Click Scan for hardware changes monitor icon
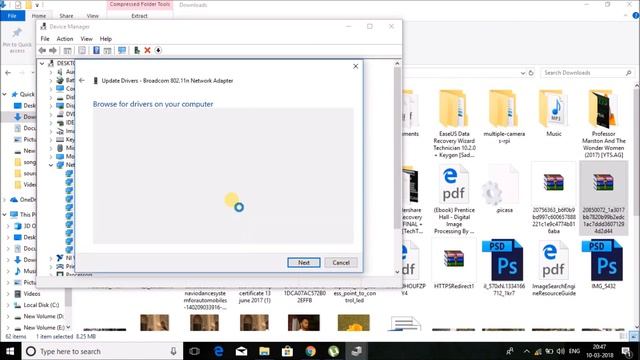This screenshot has height=360, width=640. click(122, 50)
